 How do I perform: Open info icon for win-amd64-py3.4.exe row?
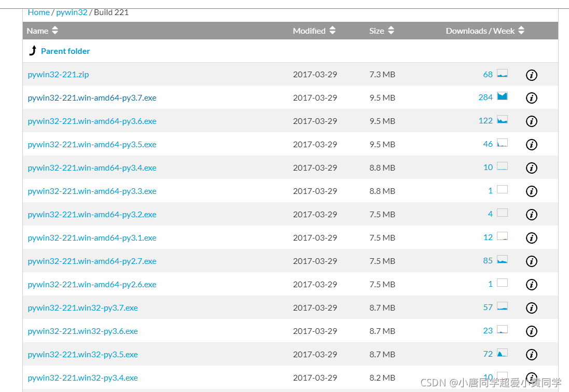click(x=531, y=168)
